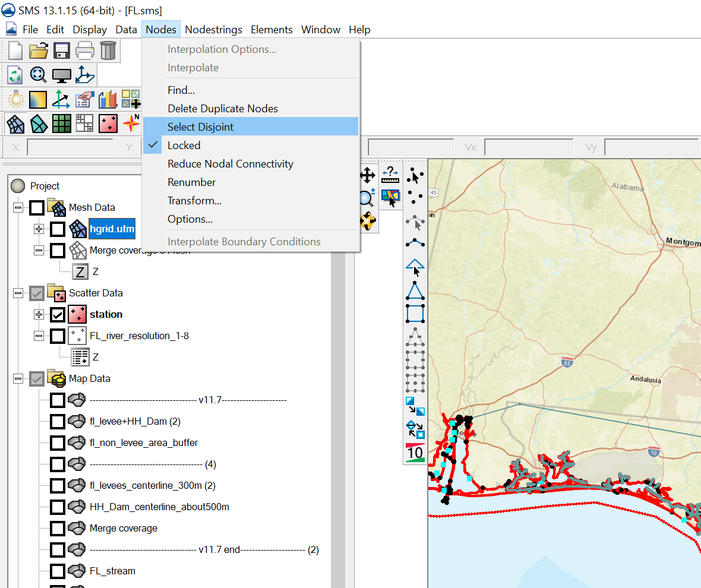
Task: Click the Save floppy disk icon
Action: click(62, 50)
